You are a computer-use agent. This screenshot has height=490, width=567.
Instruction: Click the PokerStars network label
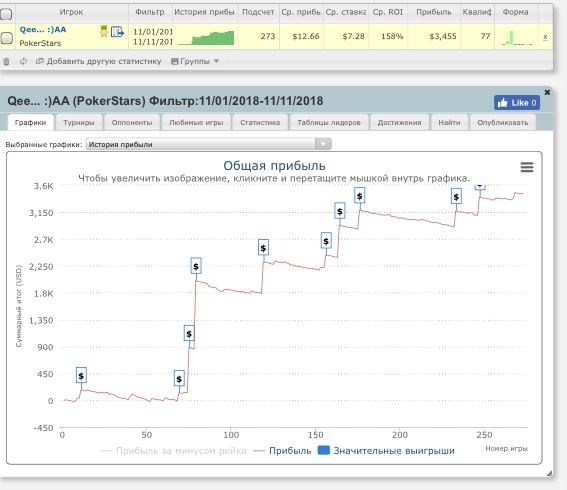[x=40, y=43]
